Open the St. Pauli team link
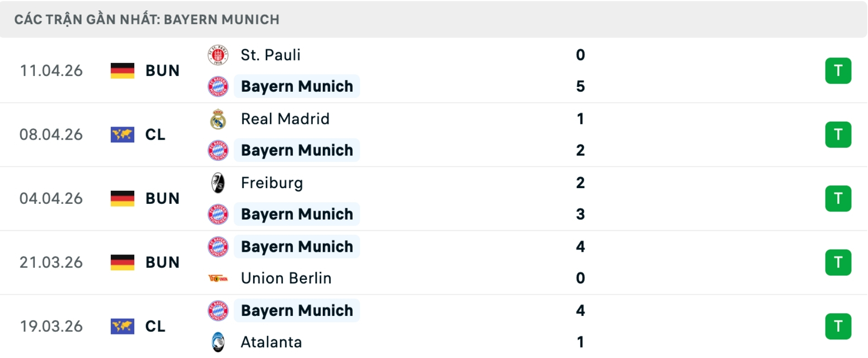868x358 pixels. coord(270,55)
